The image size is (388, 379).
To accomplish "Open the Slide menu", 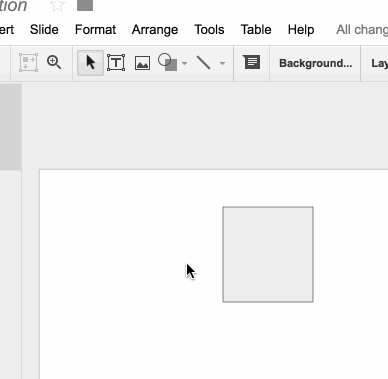I will (x=44, y=30).
